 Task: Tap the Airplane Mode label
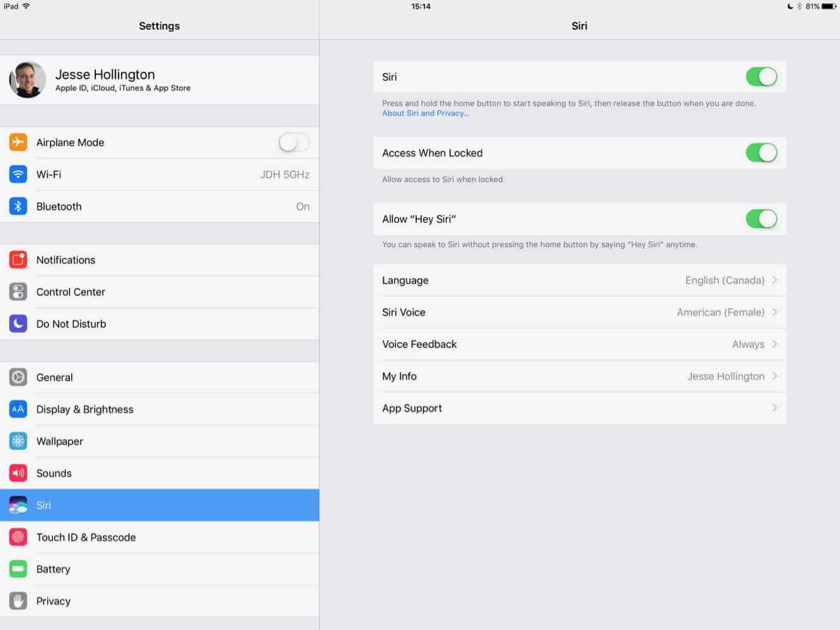click(70, 143)
